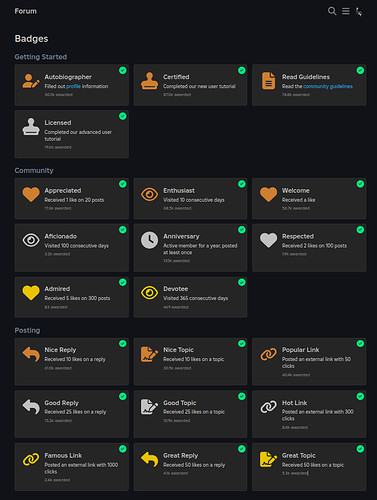This screenshot has width=377, height=500.
Task: Click green checkmark on Devotee badge
Action: (242, 282)
